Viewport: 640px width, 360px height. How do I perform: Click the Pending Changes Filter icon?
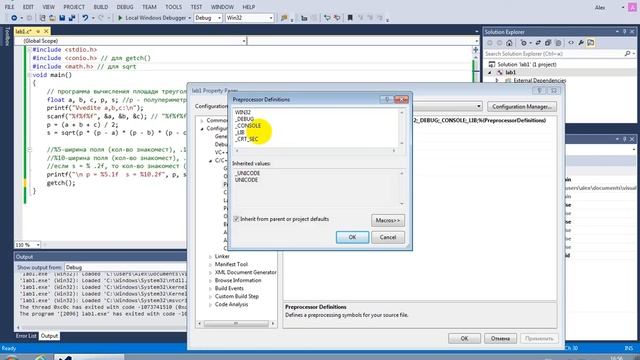523,43
